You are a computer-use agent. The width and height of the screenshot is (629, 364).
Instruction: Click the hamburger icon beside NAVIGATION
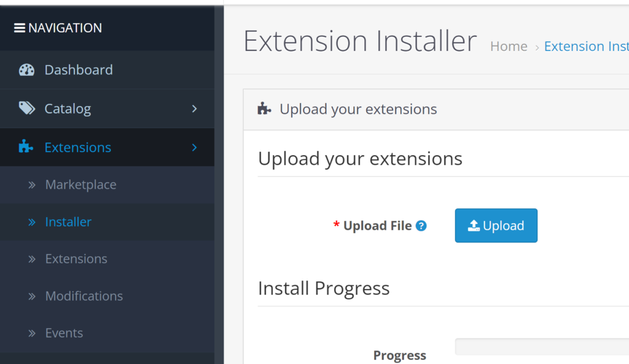click(x=19, y=28)
